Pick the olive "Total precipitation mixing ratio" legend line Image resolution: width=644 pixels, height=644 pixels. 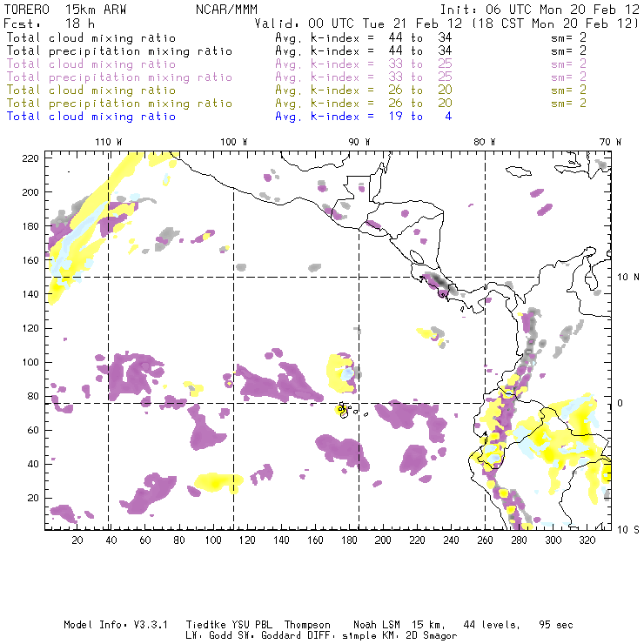point(119,104)
